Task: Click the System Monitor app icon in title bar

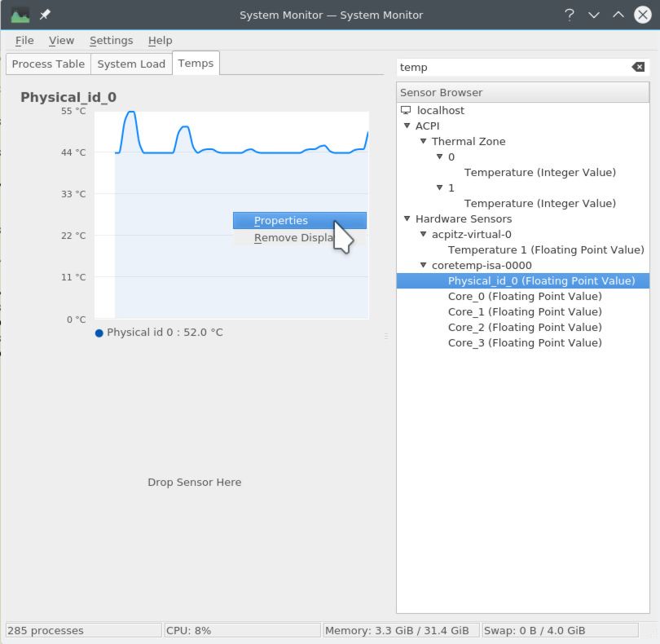Action: coord(20,15)
